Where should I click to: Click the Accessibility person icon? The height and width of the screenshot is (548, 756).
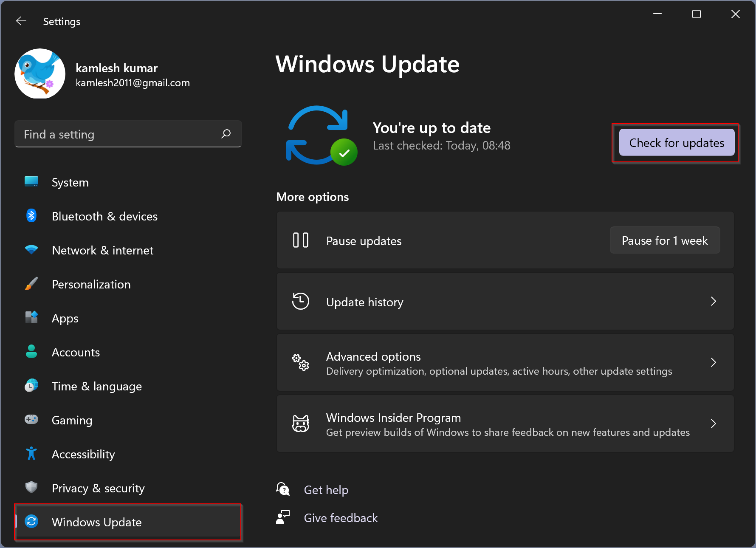click(x=31, y=454)
